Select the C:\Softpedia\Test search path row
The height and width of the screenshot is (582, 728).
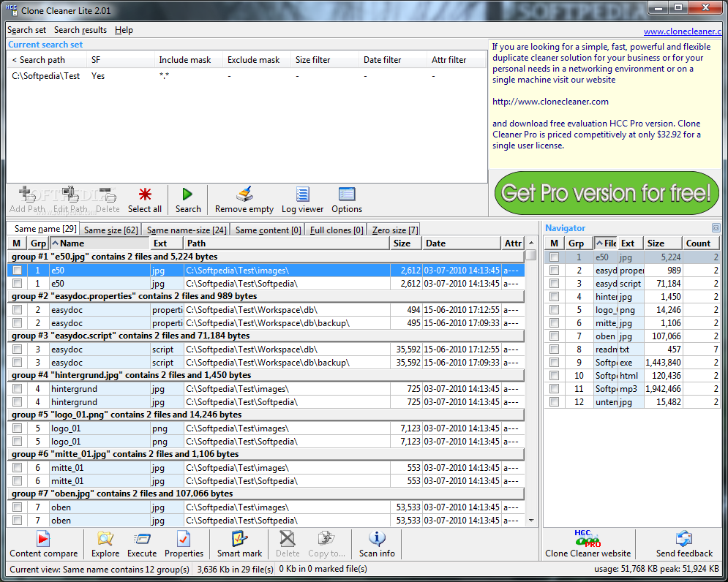pyautogui.click(x=246, y=75)
